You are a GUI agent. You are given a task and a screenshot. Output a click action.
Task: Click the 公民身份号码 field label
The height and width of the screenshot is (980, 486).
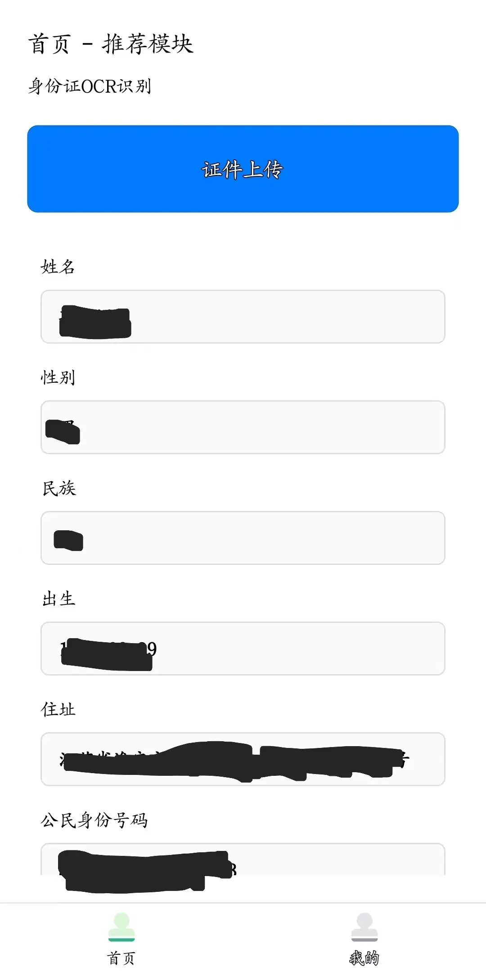point(94,820)
